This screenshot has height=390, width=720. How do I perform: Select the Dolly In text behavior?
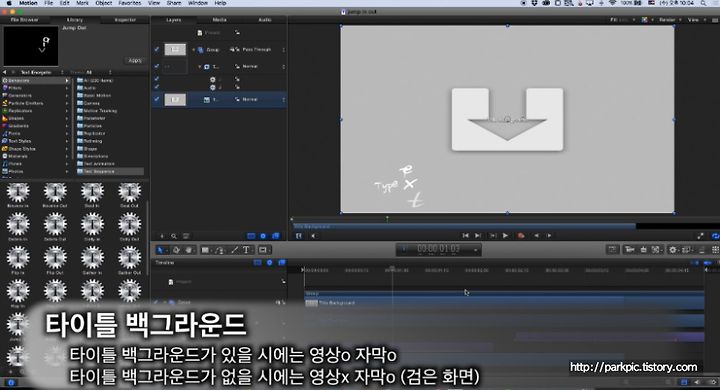point(92,226)
